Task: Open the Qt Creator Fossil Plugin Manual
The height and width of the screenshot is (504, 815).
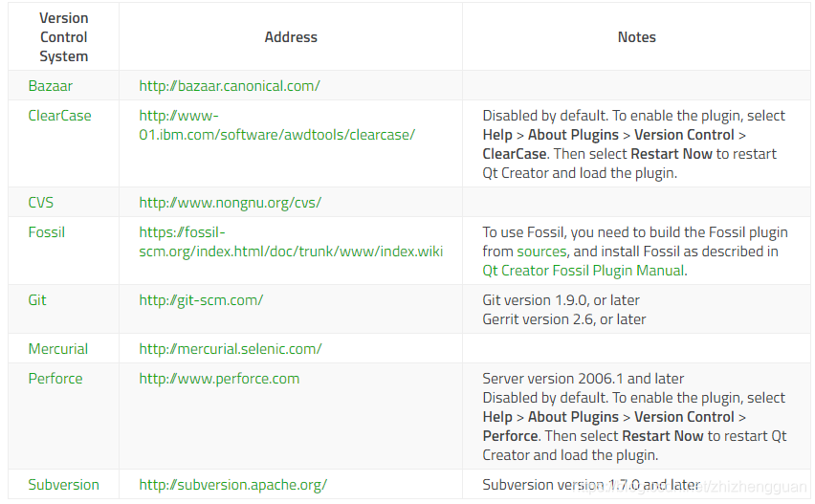Action: click(584, 271)
